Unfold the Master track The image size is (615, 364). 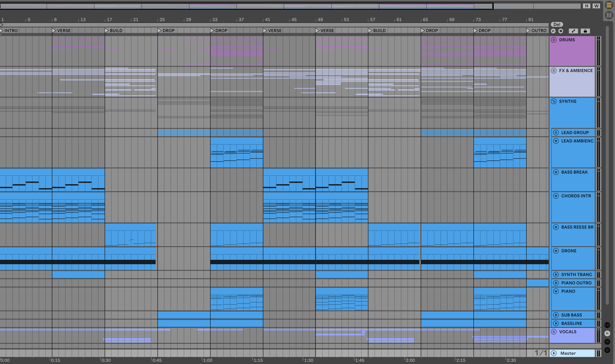pos(554,353)
